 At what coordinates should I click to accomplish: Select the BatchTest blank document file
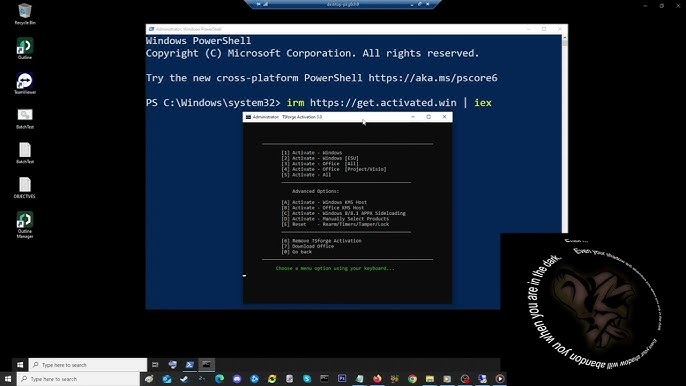tap(25, 153)
